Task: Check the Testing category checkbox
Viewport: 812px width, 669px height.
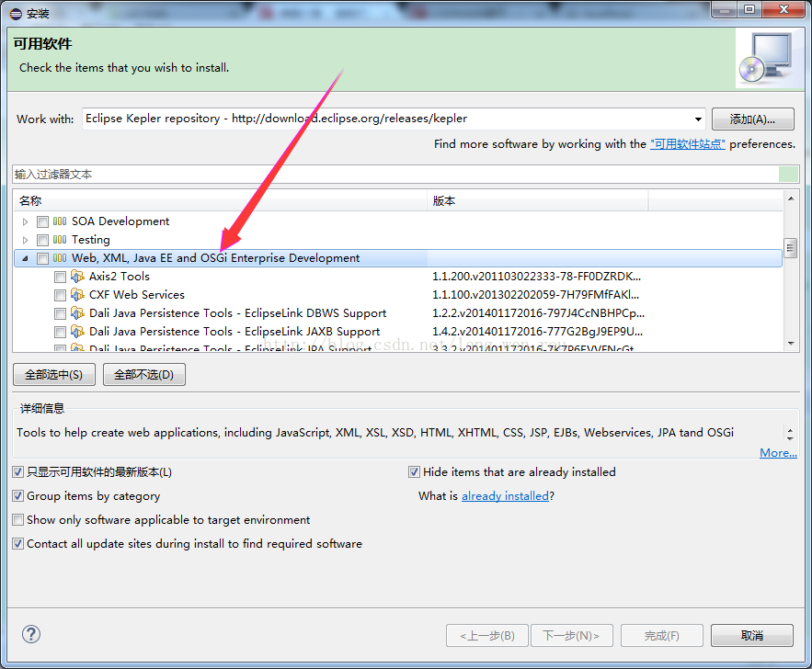Action: [42, 240]
